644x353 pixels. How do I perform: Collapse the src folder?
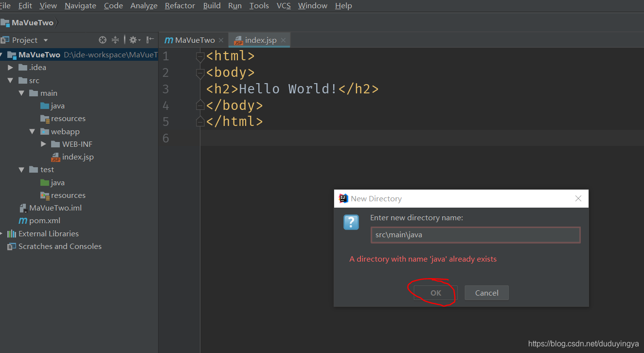[x=10, y=81]
